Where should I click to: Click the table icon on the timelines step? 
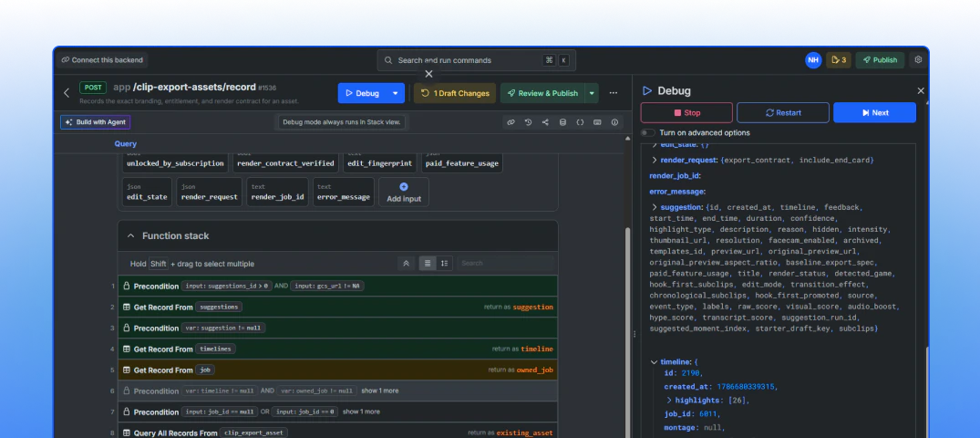point(126,349)
